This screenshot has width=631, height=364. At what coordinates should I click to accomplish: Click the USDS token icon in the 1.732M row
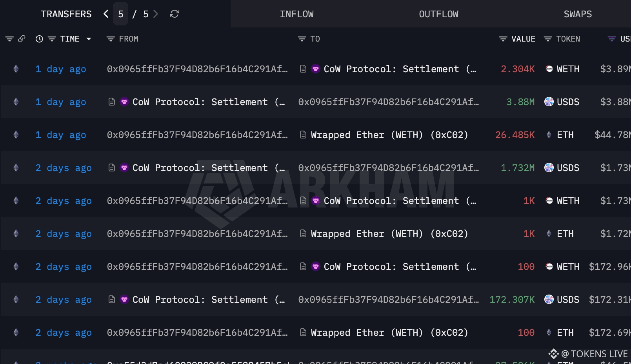click(x=549, y=168)
